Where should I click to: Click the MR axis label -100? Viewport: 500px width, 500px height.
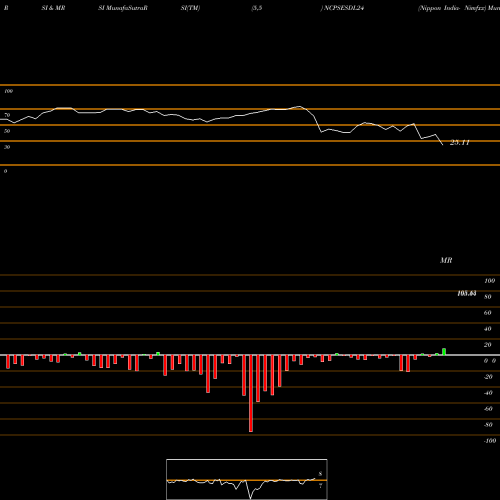pos(489,441)
